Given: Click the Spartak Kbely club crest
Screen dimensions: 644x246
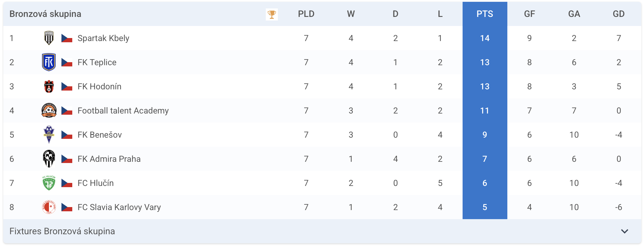Looking at the screenshot, I should point(49,38).
